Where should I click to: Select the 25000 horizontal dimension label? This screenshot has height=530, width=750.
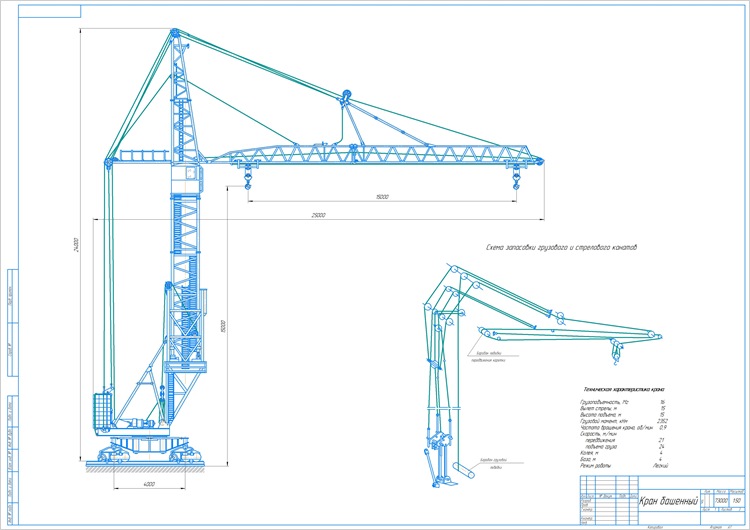pos(319,215)
